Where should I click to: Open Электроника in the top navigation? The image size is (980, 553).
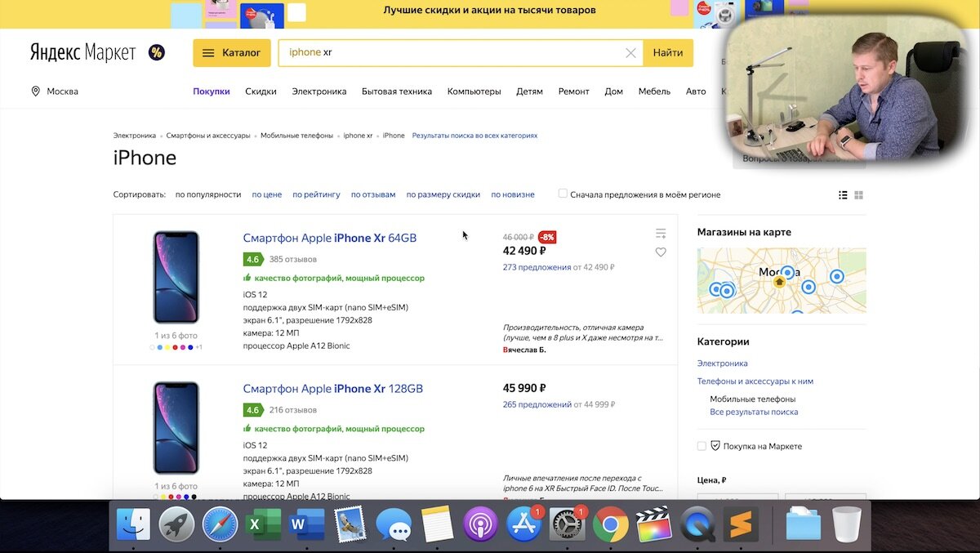point(319,91)
